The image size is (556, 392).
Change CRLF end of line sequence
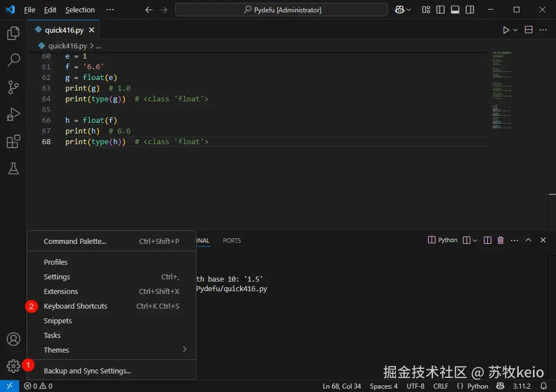(441, 386)
